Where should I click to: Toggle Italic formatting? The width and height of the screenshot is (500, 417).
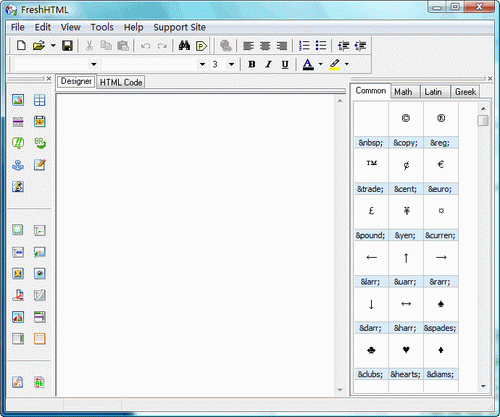click(x=268, y=64)
